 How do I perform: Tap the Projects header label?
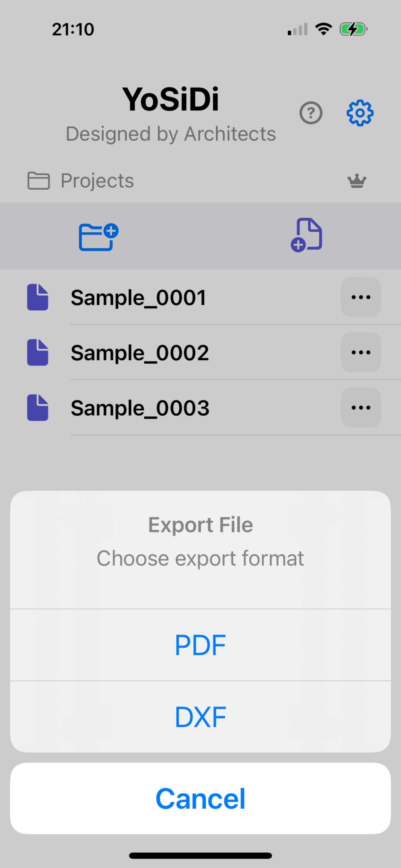97,181
